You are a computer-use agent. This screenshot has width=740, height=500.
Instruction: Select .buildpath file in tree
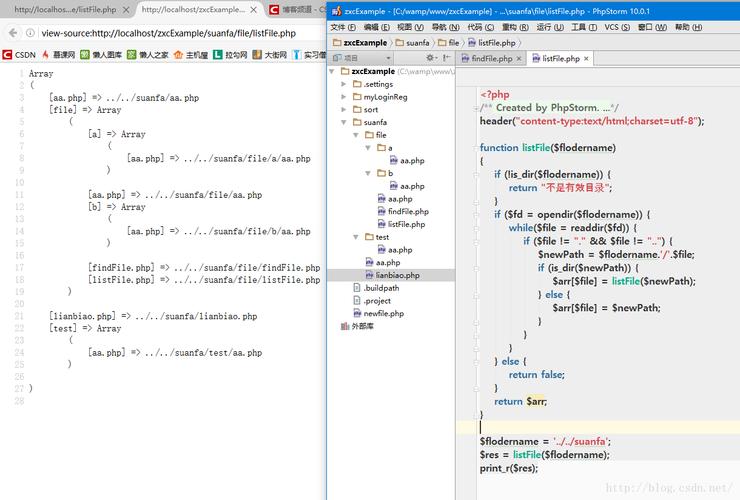tap(376, 288)
